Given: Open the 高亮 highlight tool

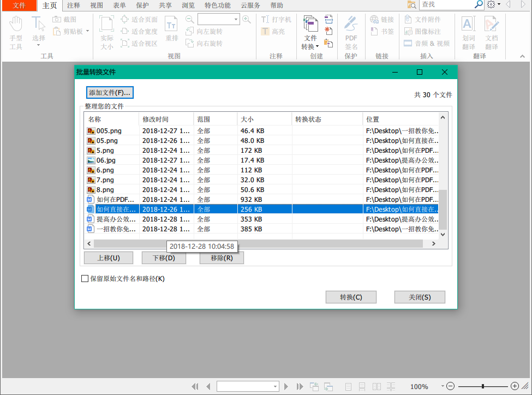Looking at the screenshot, I should pos(271,31).
